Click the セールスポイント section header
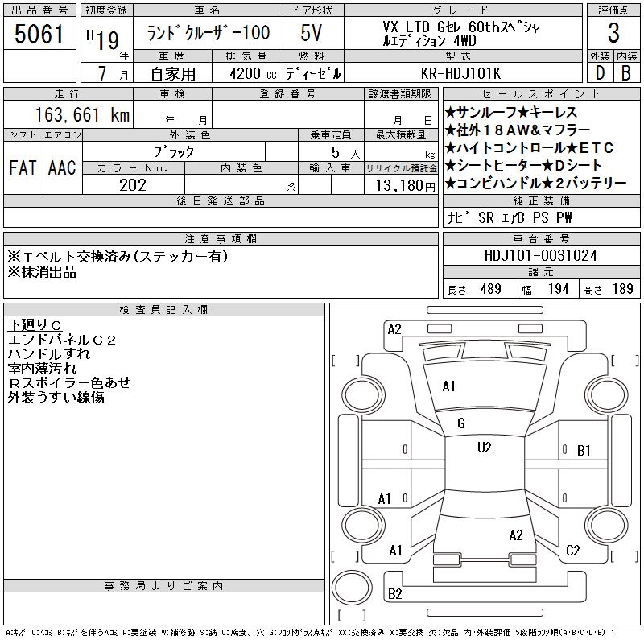The image size is (644, 644). coord(541,94)
